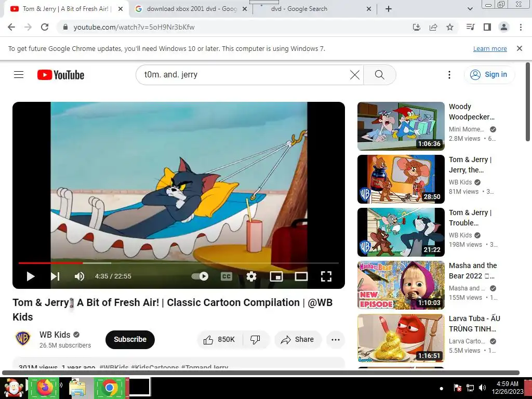This screenshot has width=532, height=399.
Task: Expand the tab search dropdown arrow
Action: tap(470, 9)
